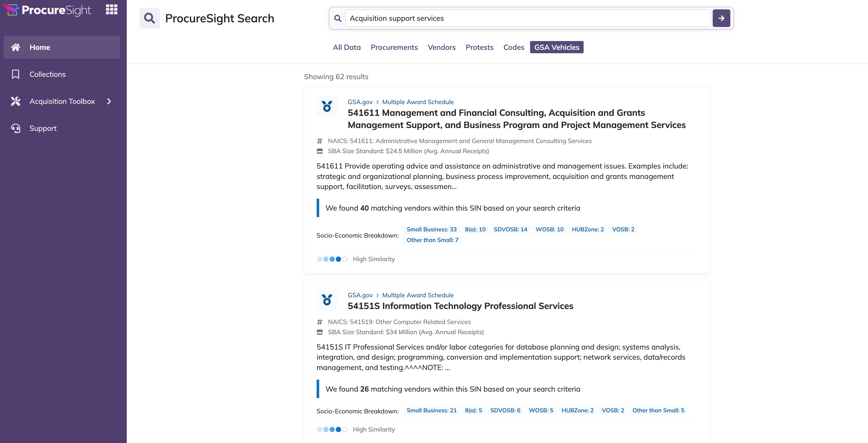Click 'We found 26 matching vendors' notice
The image size is (868, 443).
(452, 389)
